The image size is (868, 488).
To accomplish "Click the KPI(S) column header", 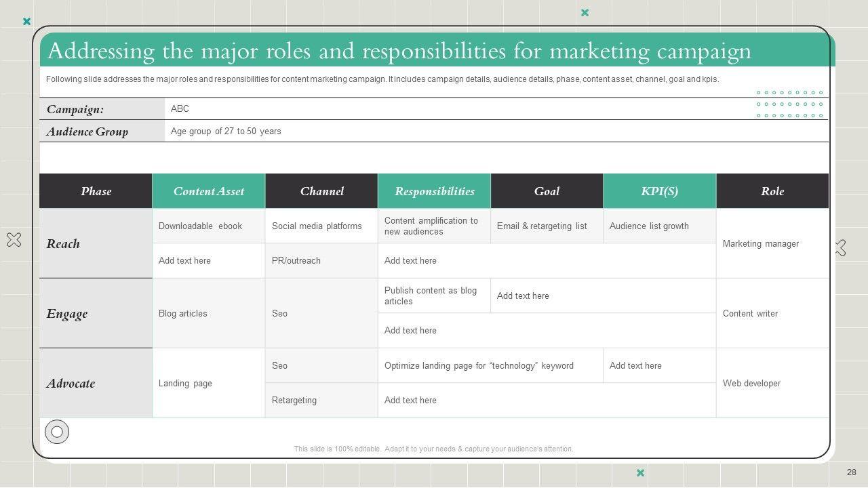I will pyautogui.click(x=659, y=191).
